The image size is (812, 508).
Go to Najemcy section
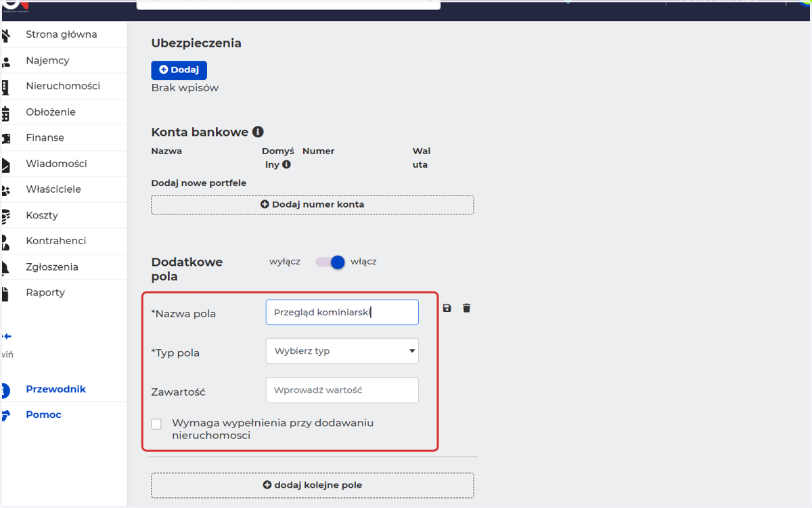pos(47,60)
